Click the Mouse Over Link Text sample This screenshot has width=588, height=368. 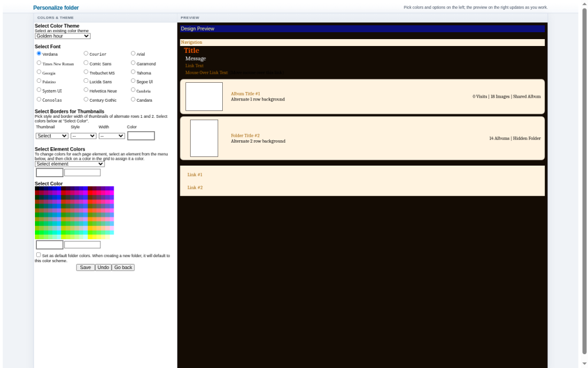206,72
